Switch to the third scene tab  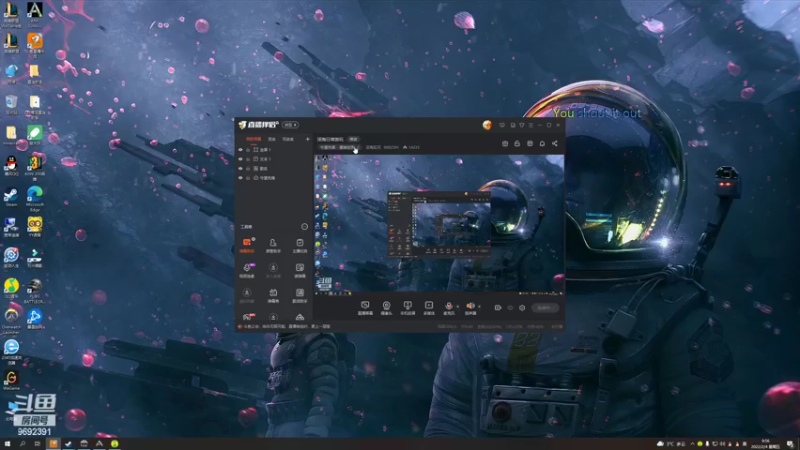click(x=288, y=139)
